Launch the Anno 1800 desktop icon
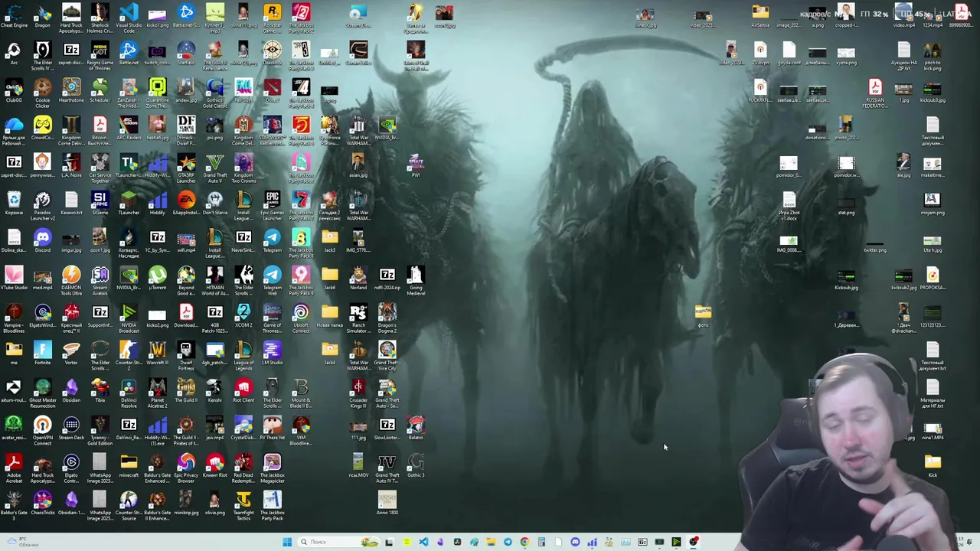Screen dimensions: 980x551 [387, 504]
